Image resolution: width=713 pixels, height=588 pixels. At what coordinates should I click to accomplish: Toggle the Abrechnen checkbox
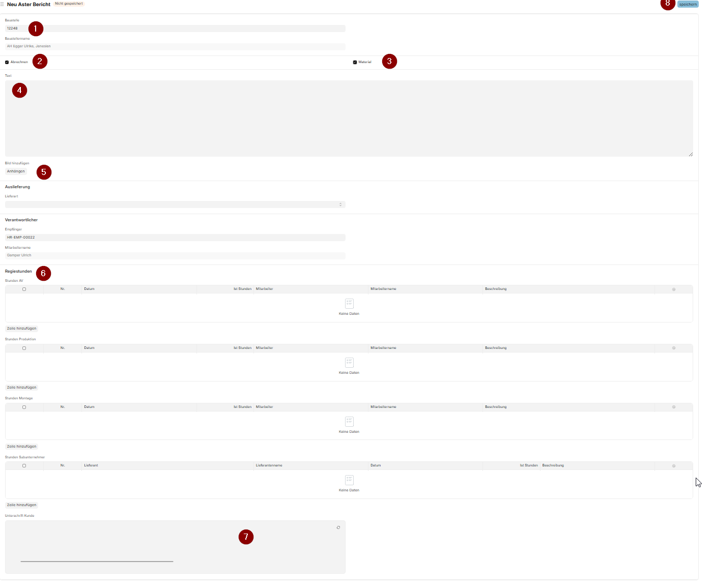(x=7, y=63)
